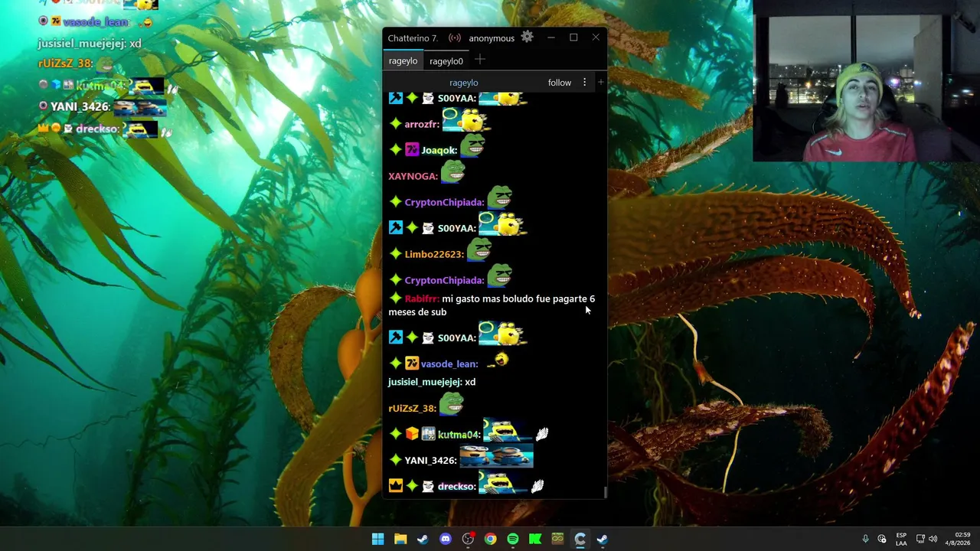980x551 pixels.
Task: Click the chat scrollbar thumb
Action: [605, 493]
